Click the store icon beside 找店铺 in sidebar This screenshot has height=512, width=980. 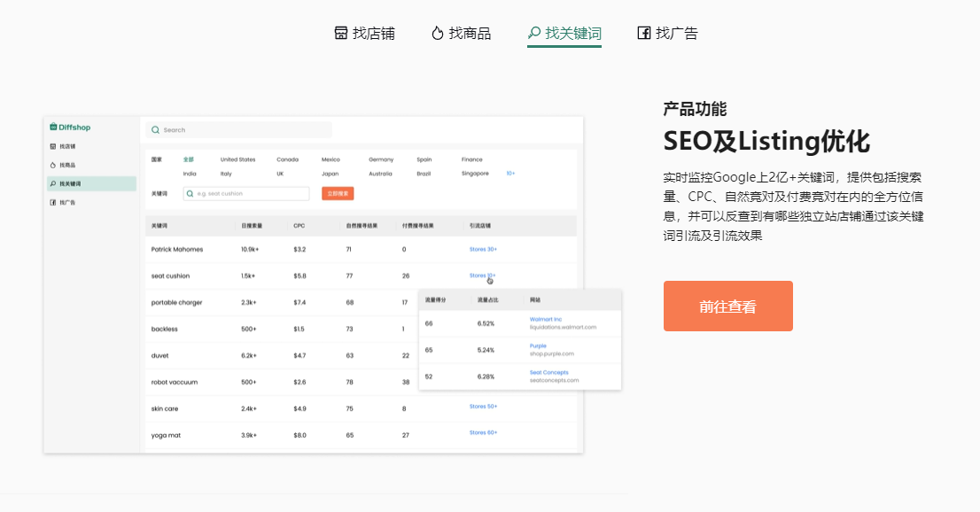pos(52,146)
